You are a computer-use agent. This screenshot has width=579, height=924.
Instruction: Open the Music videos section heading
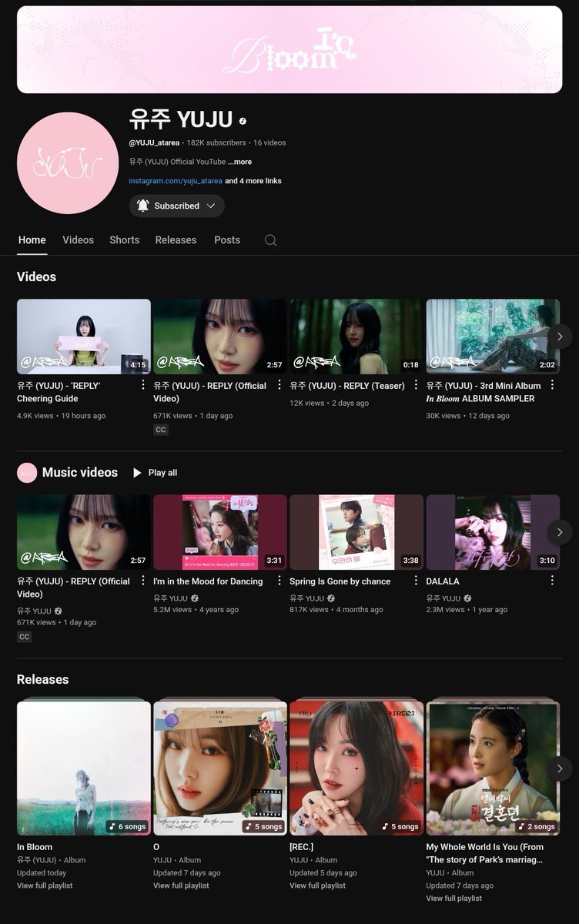(x=80, y=473)
